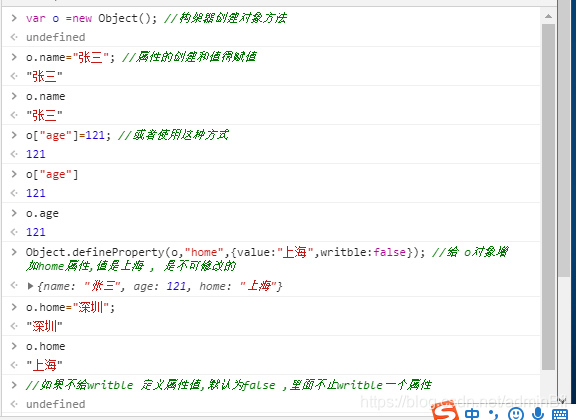Screen dimensions: 576x420
Task: Click the input line "o.age"
Action: pos(42,213)
